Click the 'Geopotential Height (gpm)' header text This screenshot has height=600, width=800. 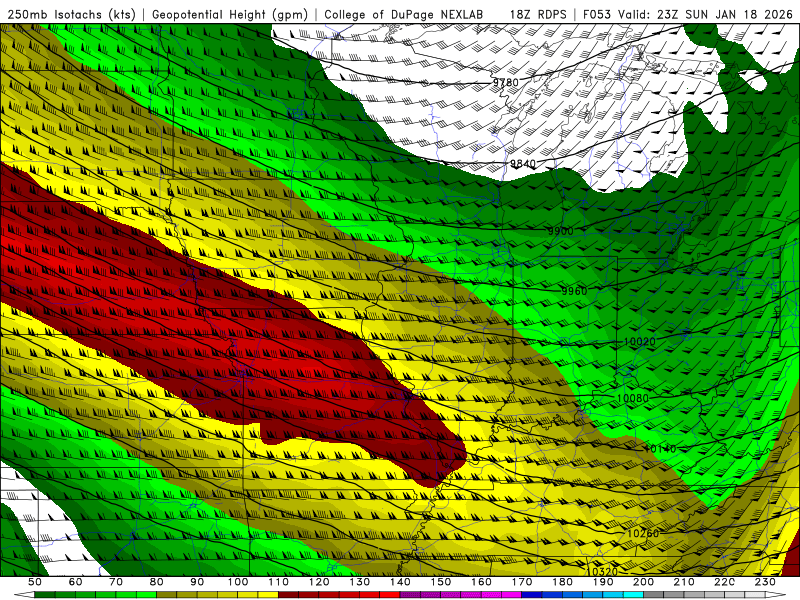(x=230, y=14)
